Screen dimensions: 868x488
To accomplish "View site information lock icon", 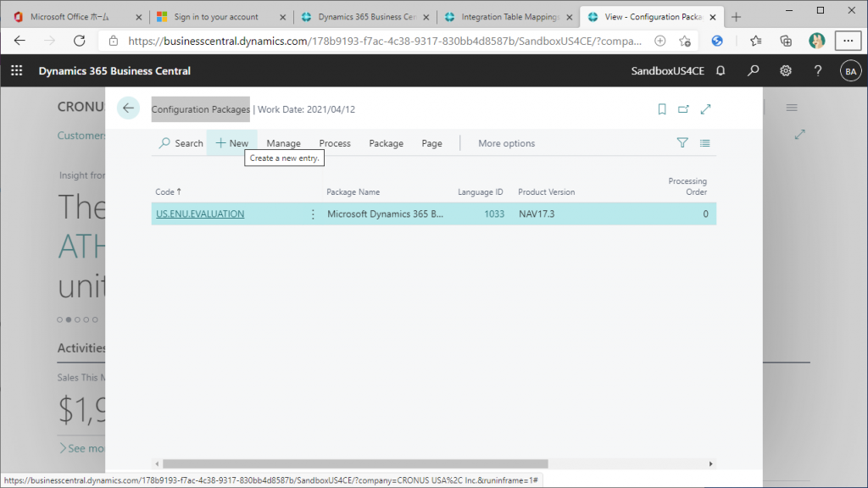I will tap(114, 41).
